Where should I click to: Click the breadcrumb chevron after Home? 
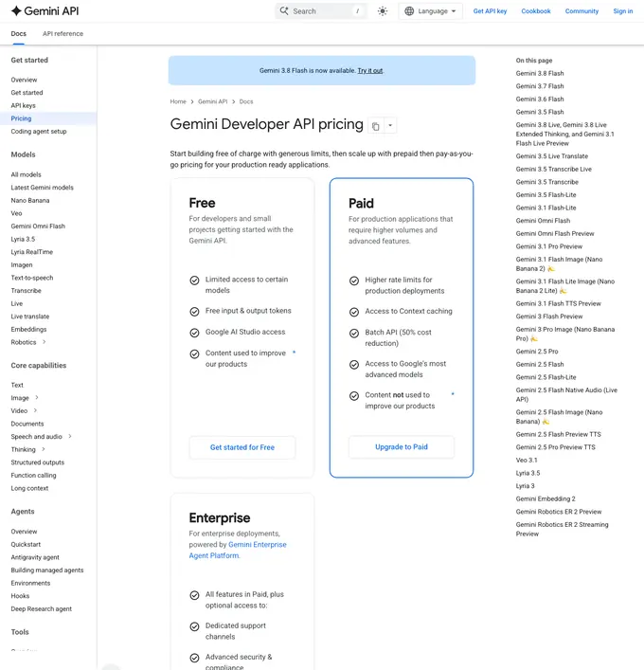[192, 101]
